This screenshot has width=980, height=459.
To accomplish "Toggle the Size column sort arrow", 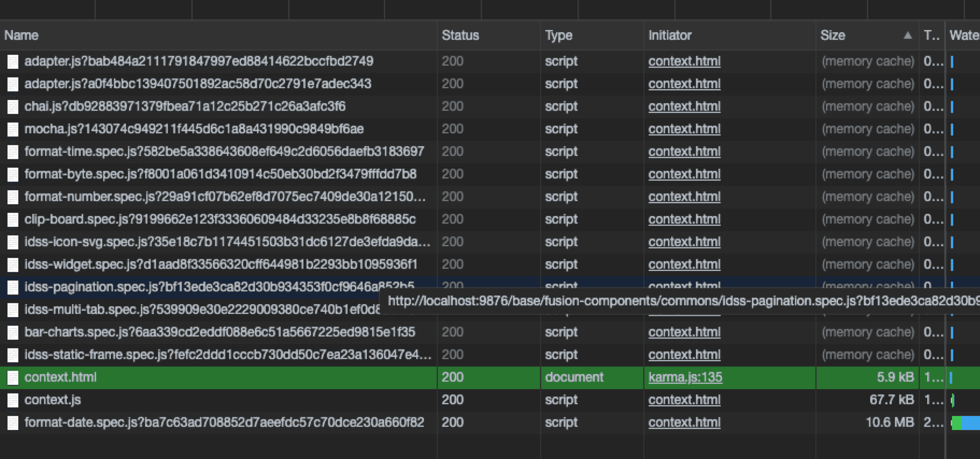I will (x=908, y=35).
